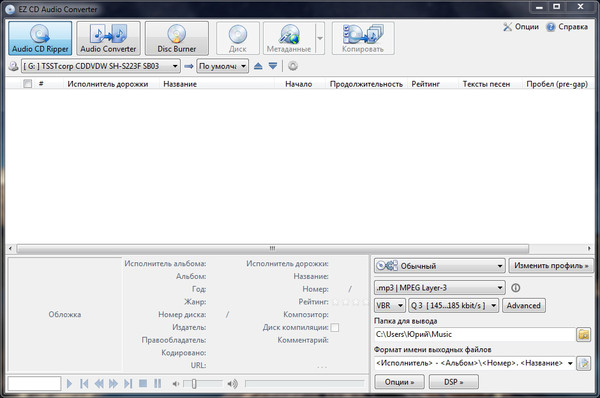
Task: Expand the VBR bitrate mode dropdown
Action: click(390, 305)
